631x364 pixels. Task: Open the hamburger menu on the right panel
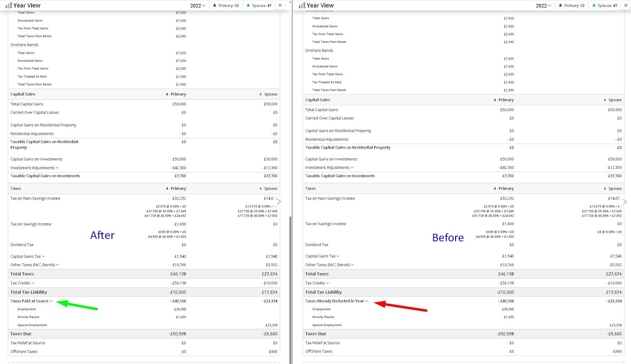[626, 5]
